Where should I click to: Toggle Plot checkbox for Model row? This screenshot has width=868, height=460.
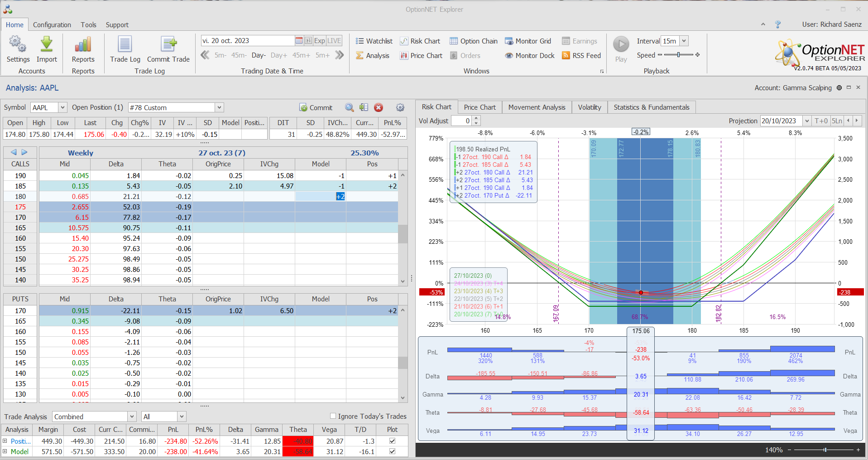[x=392, y=451]
